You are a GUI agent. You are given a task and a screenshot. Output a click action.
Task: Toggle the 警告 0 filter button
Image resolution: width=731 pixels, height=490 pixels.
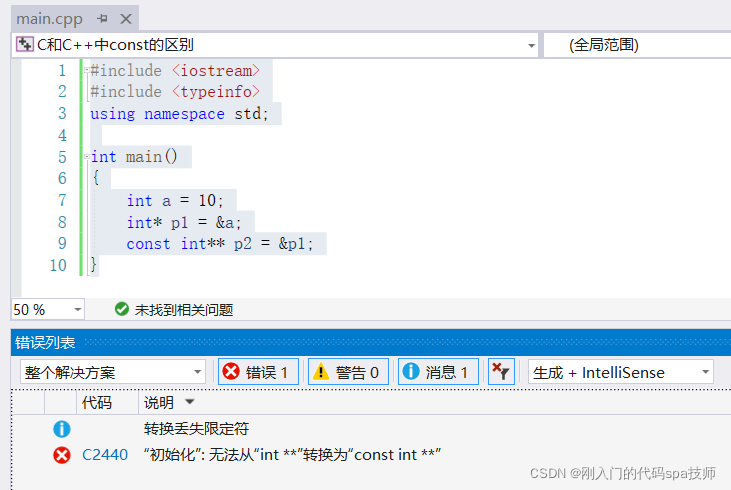coord(348,372)
